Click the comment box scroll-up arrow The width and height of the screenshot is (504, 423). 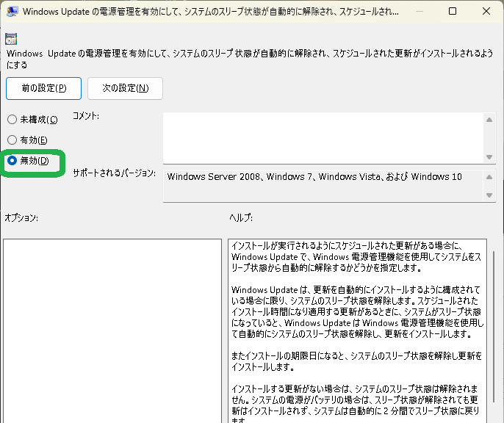pos(490,119)
